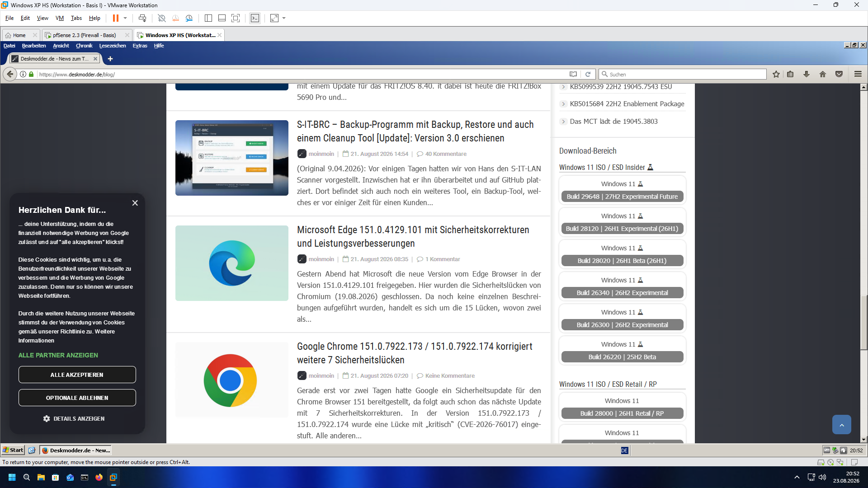
Task: Reload the page with the refresh icon
Action: coord(588,74)
